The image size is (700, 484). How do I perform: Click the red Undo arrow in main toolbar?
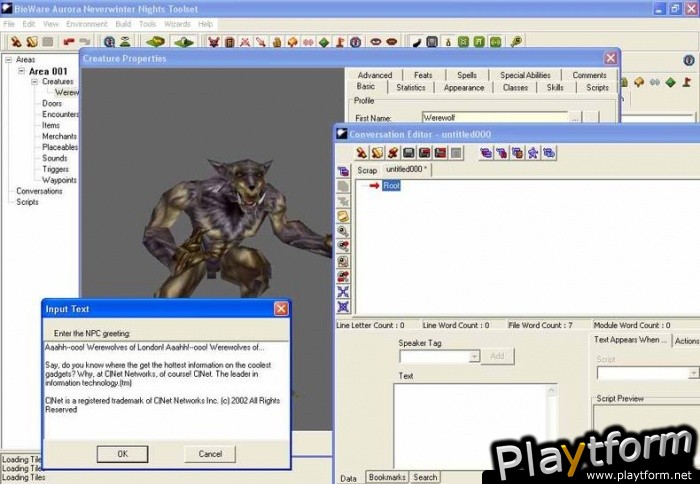pyautogui.click(x=68, y=42)
